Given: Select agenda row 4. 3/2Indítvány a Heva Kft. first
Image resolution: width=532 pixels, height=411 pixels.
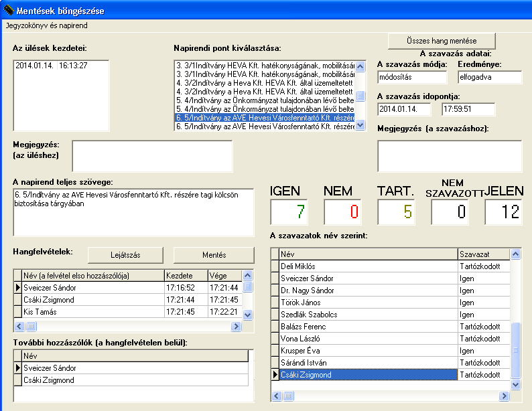Looking at the screenshot, I should coord(265,83).
